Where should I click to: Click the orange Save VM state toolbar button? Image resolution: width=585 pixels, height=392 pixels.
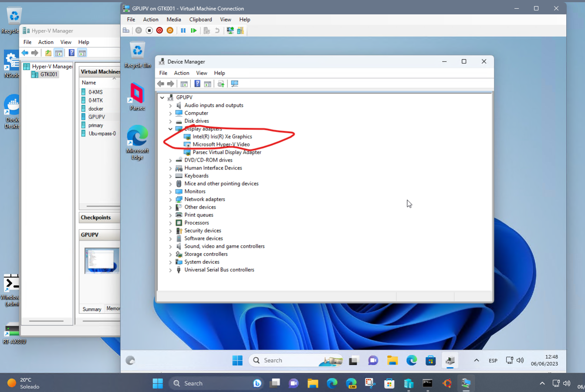(170, 30)
